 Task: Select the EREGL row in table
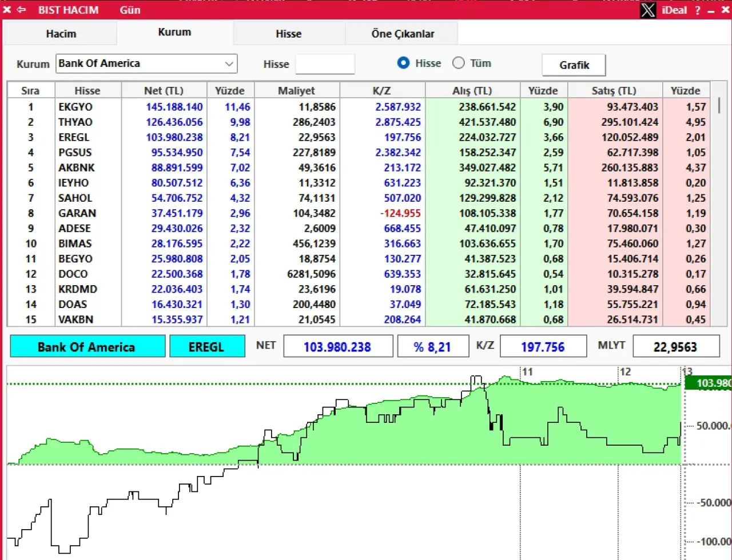(359, 137)
